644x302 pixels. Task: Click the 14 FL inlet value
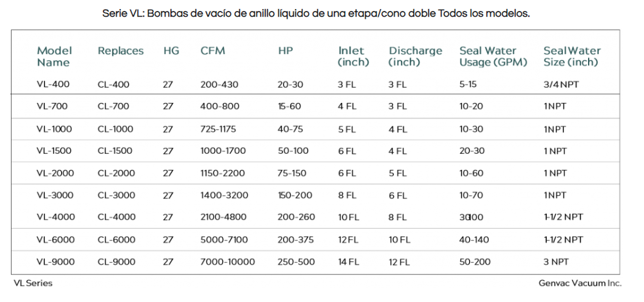click(x=349, y=262)
